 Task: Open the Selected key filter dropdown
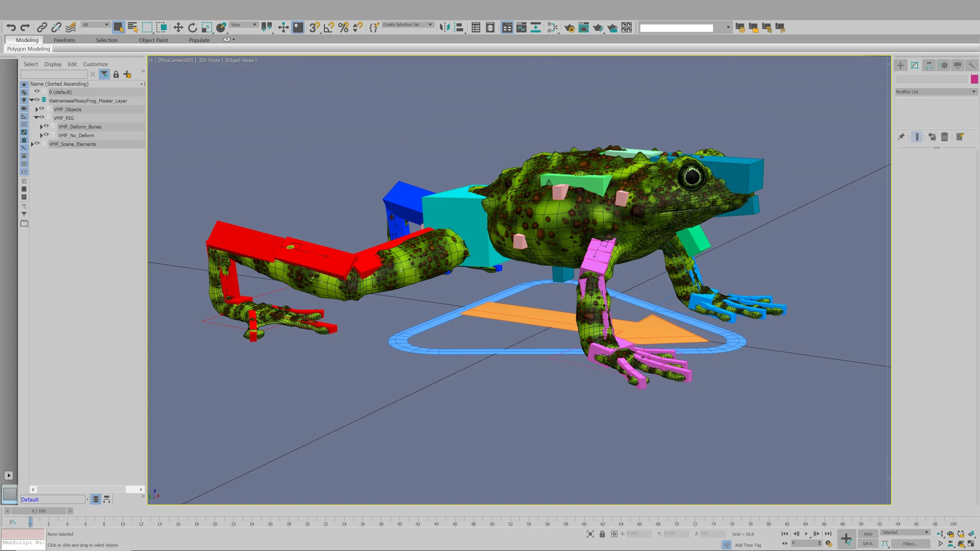click(905, 532)
